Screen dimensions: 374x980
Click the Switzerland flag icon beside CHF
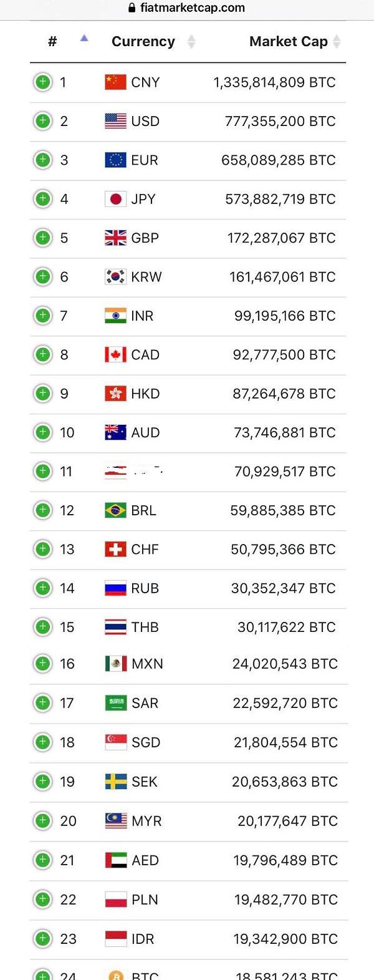pos(115,549)
